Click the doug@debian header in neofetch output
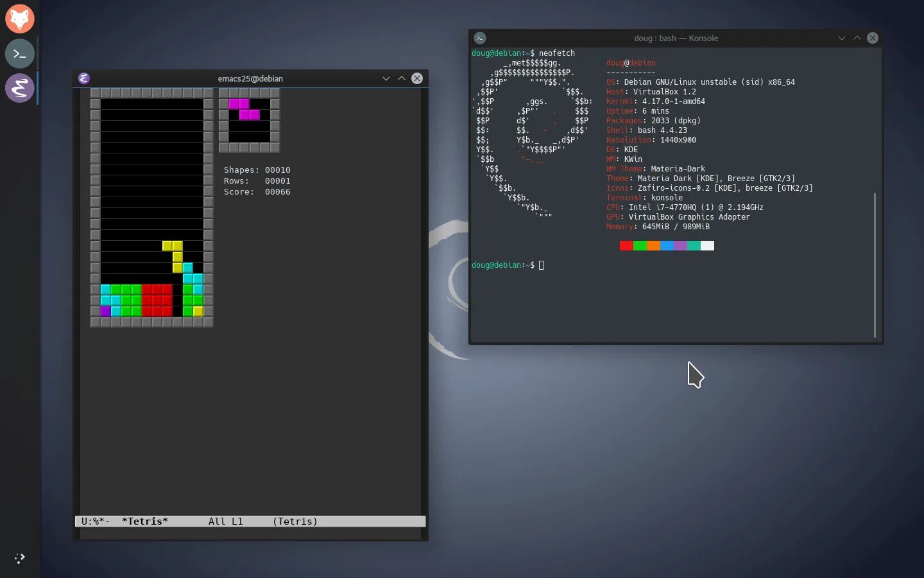The image size is (924, 578). pos(631,63)
